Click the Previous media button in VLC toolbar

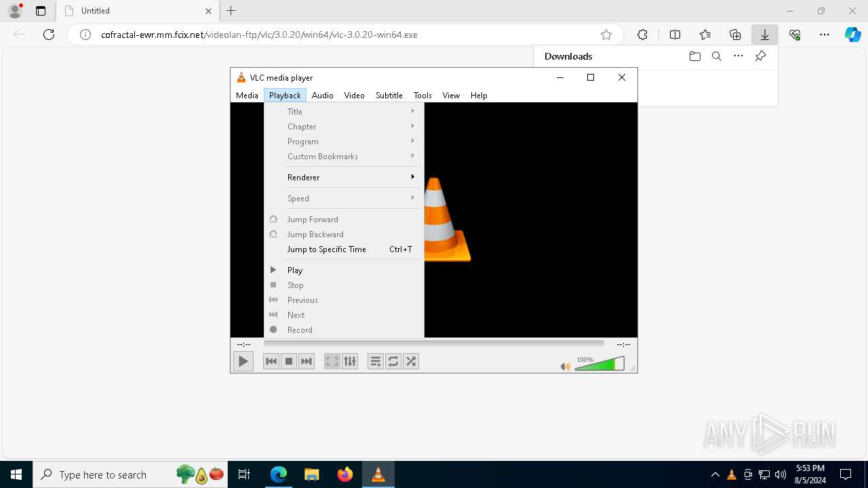(271, 361)
